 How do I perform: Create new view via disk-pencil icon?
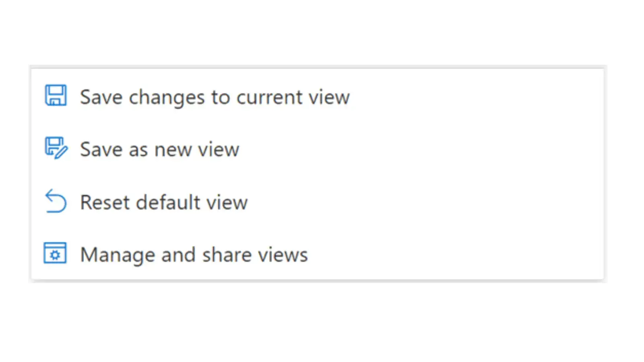[x=56, y=148]
